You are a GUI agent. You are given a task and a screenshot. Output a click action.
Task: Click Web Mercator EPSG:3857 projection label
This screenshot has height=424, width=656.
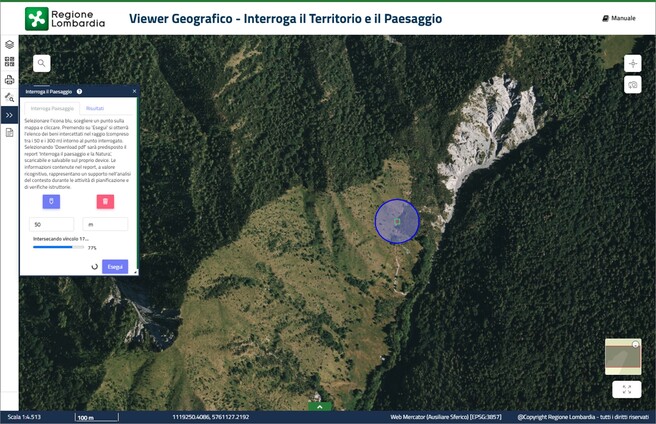click(446, 417)
